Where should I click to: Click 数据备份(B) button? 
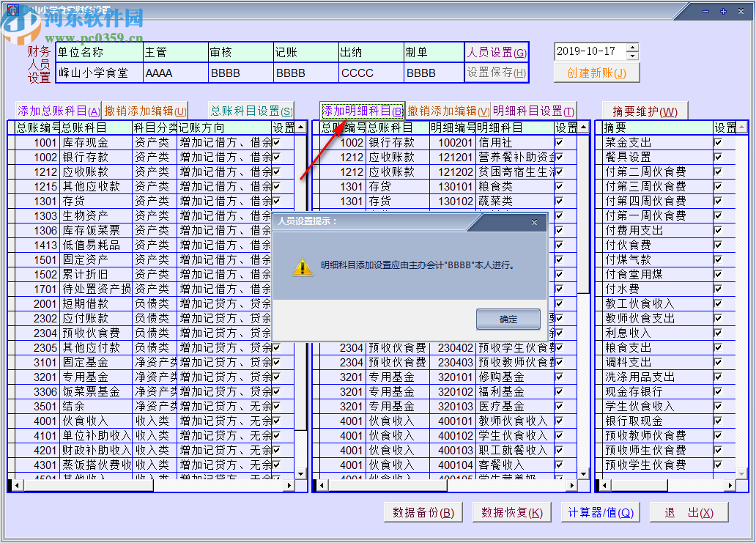pos(423,512)
